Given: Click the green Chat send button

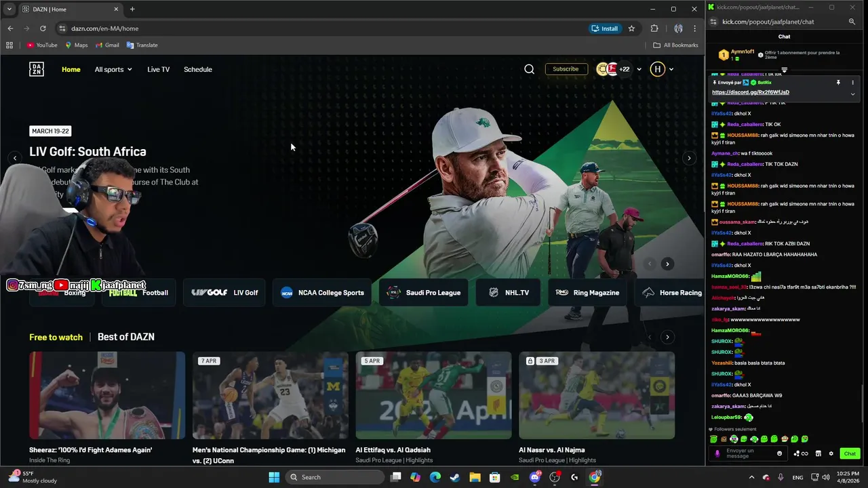Looking at the screenshot, I should (850, 453).
